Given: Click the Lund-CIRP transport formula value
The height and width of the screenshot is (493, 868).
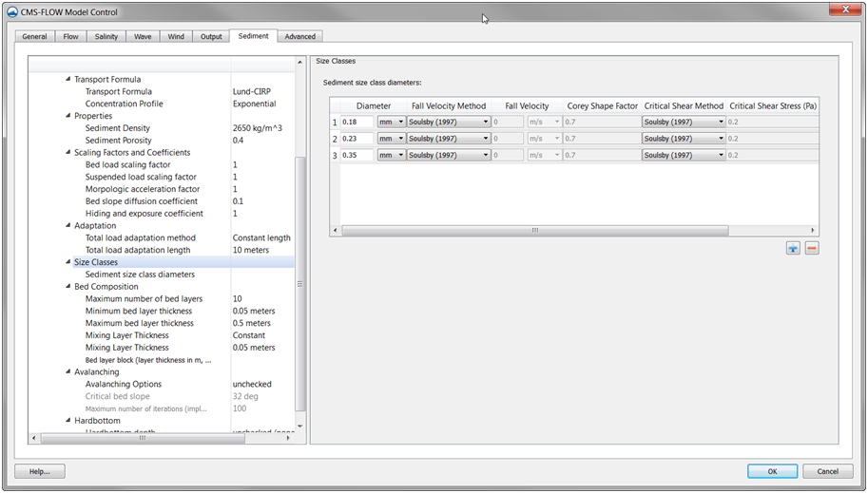Looking at the screenshot, I should pyautogui.click(x=252, y=91).
